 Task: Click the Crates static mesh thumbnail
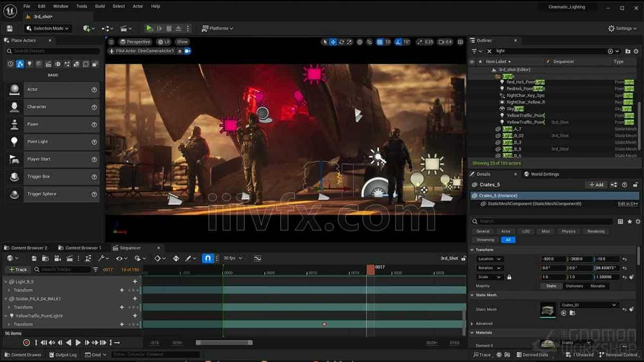click(548, 310)
